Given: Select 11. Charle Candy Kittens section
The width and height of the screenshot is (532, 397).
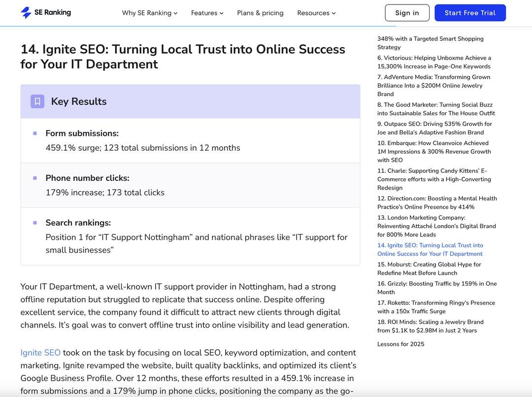Looking at the screenshot, I should coord(434,179).
